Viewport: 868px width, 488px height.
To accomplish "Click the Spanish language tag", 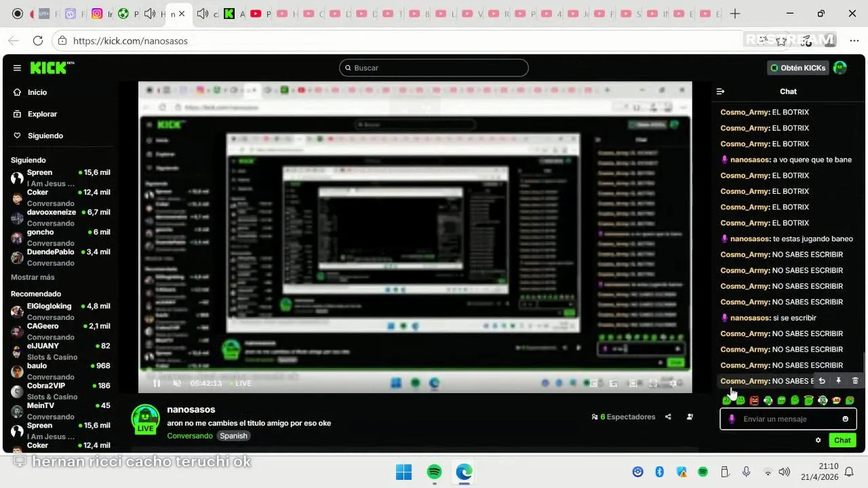I will point(233,436).
